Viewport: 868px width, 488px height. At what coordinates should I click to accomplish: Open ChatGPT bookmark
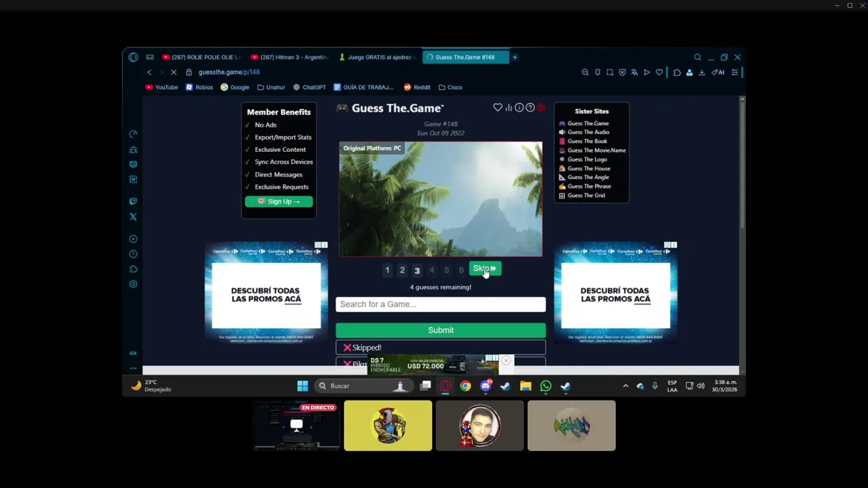pos(309,87)
